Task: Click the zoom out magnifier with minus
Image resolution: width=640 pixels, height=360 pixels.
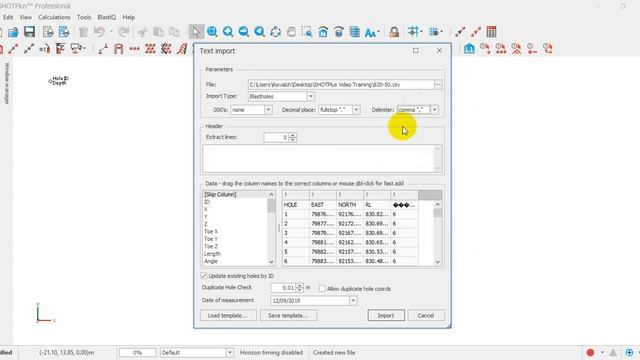Action: click(x=244, y=32)
